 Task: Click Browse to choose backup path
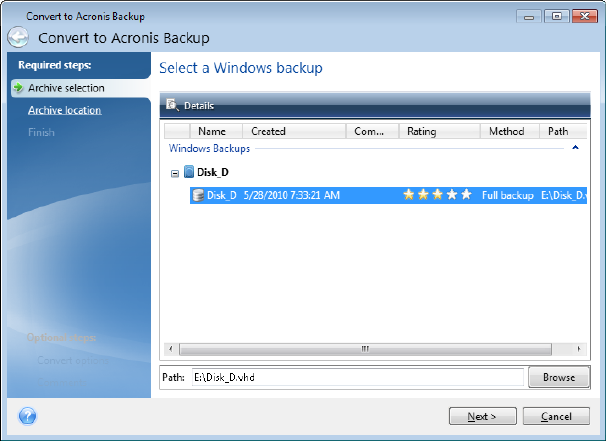pyautogui.click(x=559, y=377)
